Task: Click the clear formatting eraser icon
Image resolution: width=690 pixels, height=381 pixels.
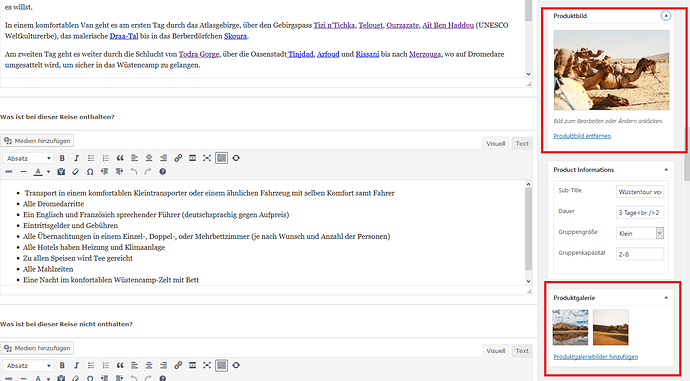Action: coord(76,172)
